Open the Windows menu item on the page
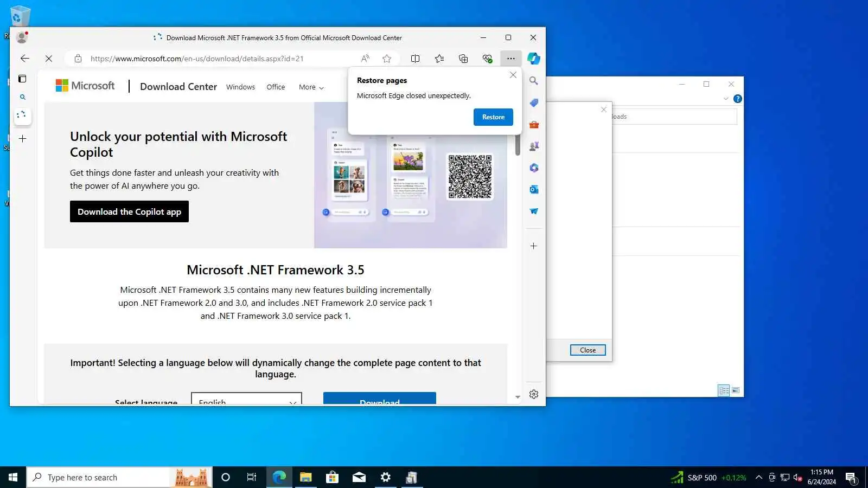The height and width of the screenshot is (488, 868). 240,87
